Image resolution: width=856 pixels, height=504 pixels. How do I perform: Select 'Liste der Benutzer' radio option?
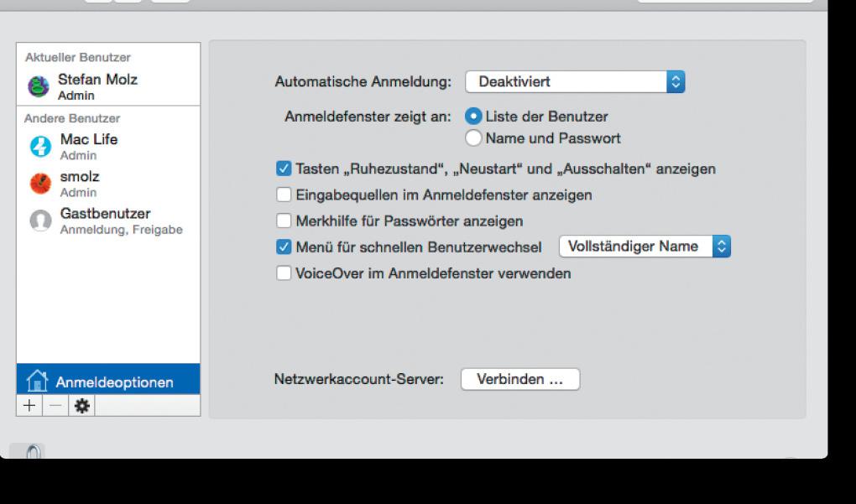(x=473, y=117)
